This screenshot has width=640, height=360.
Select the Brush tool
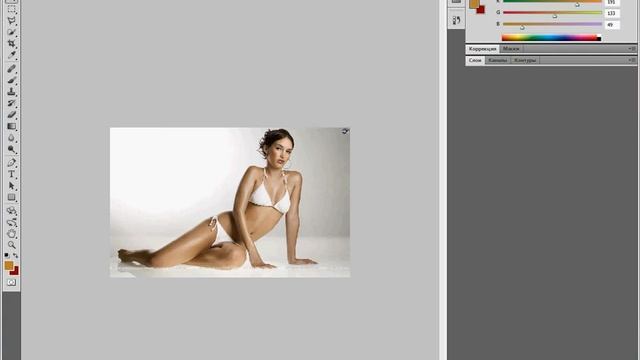pyautogui.click(x=11, y=80)
